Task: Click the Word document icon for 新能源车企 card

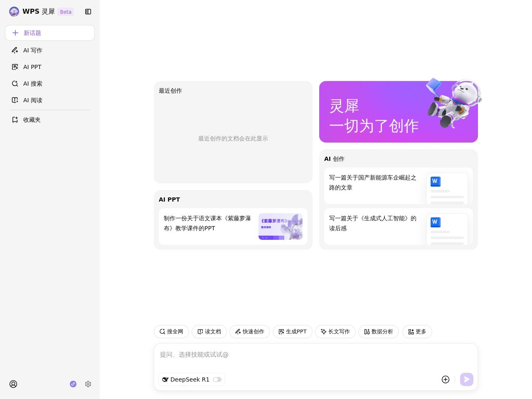Action: pos(436,182)
